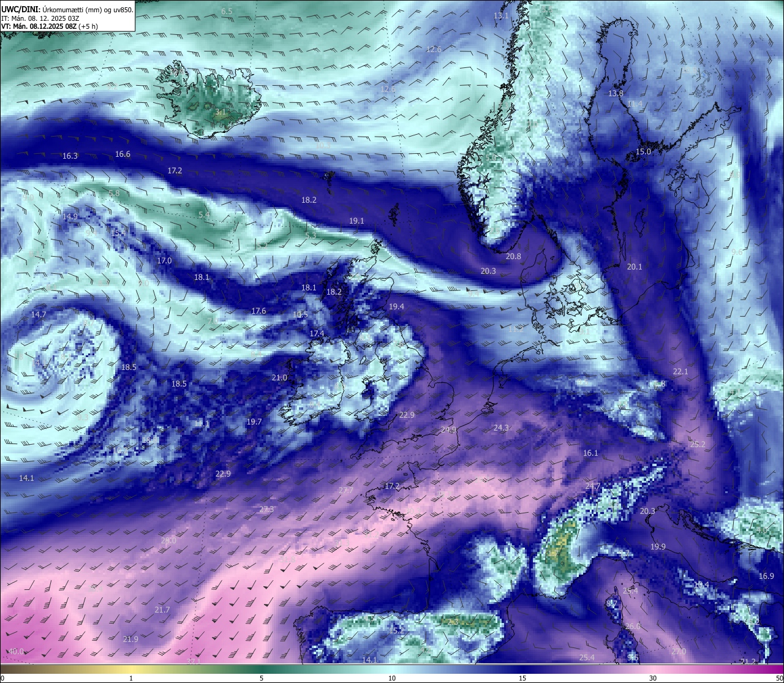Screen dimensions: 784x683
Task: Click the 25.2 value east of the Alps
Action: tap(698, 445)
